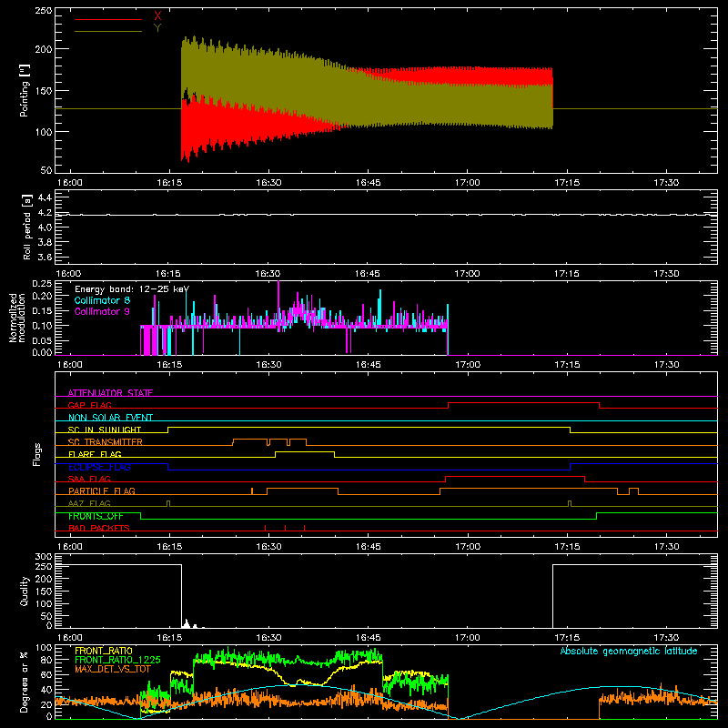Click the 'Quality' axis title
Image resolution: width=728 pixels, height=728 pixels.
[25, 591]
